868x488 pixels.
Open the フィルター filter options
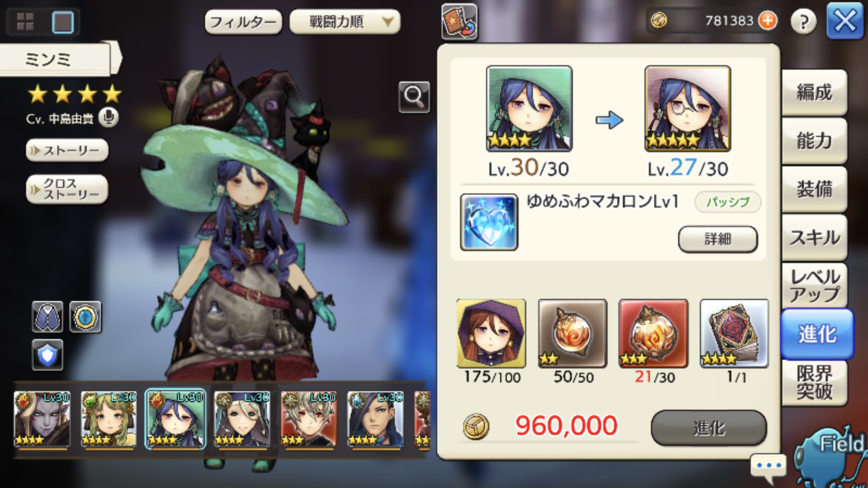click(243, 23)
